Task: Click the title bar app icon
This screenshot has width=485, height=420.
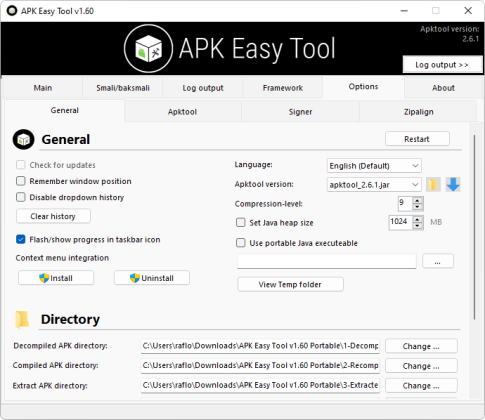Action: click(x=12, y=11)
